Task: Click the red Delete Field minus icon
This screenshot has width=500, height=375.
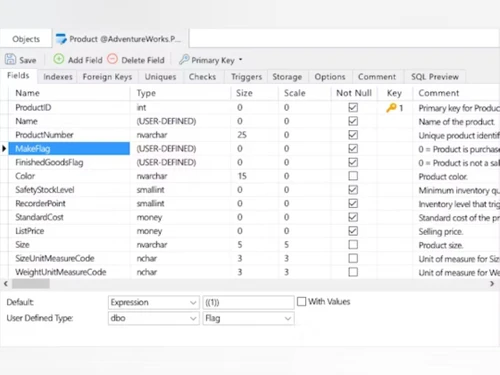Action: point(113,59)
